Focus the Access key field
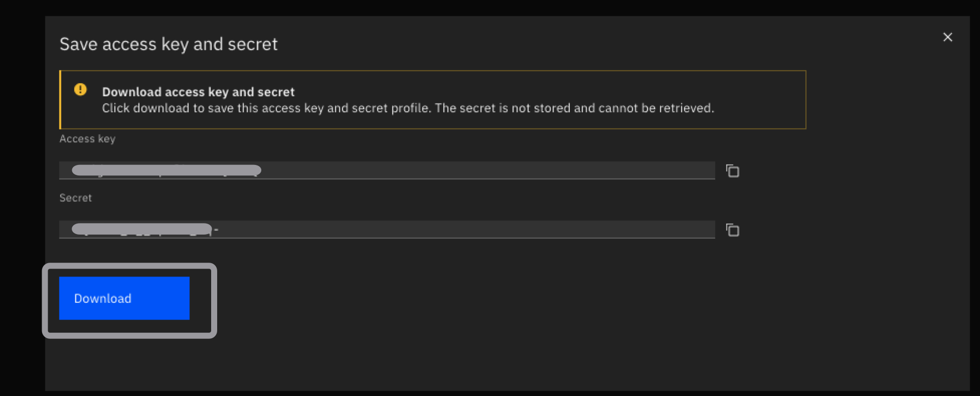 tap(387, 170)
